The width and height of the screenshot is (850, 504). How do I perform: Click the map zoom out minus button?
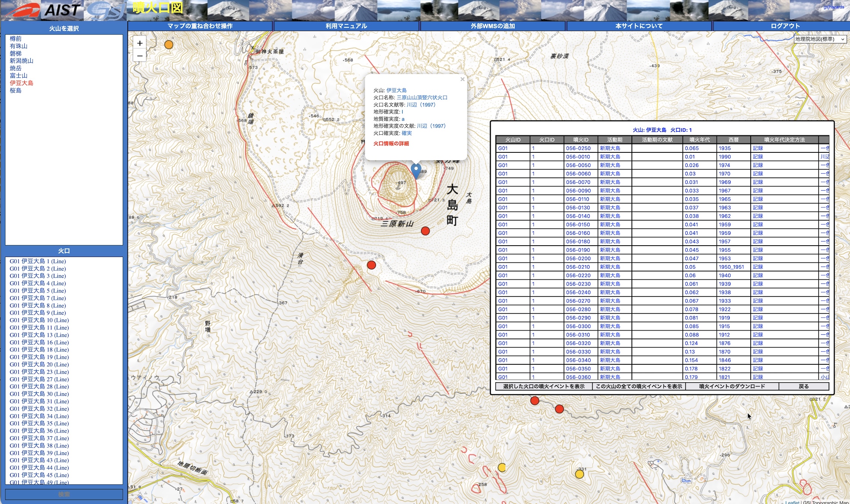(x=140, y=56)
